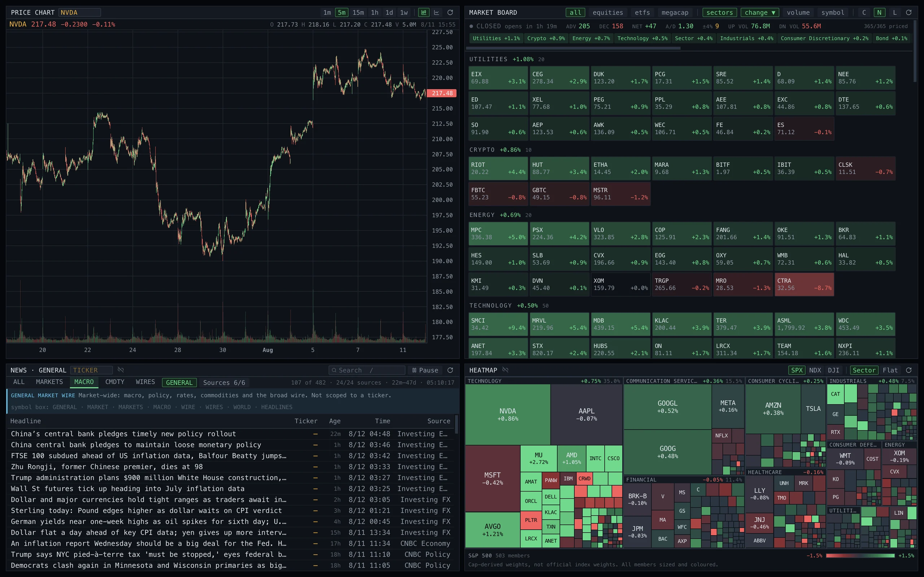Refresh the price chart panel
This screenshot has width=924, height=577.
pyautogui.click(x=450, y=13)
